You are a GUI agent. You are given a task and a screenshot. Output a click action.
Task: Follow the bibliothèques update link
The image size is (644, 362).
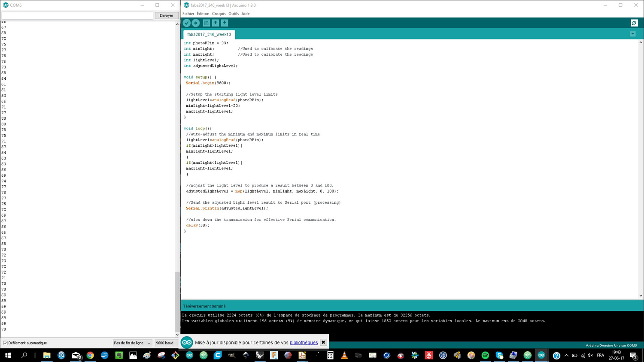[x=304, y=343]
